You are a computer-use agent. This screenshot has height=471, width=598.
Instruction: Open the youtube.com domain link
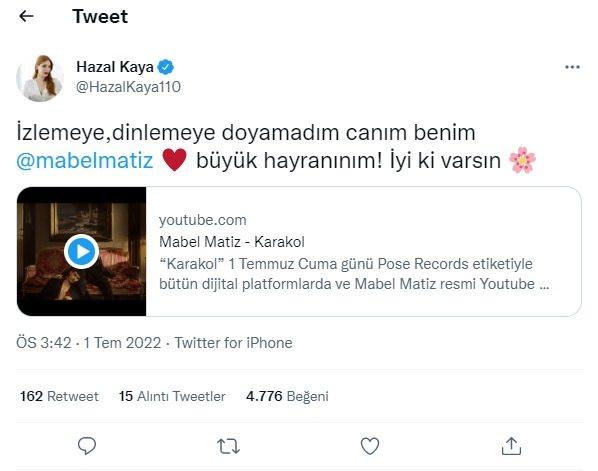pos(203,220)
